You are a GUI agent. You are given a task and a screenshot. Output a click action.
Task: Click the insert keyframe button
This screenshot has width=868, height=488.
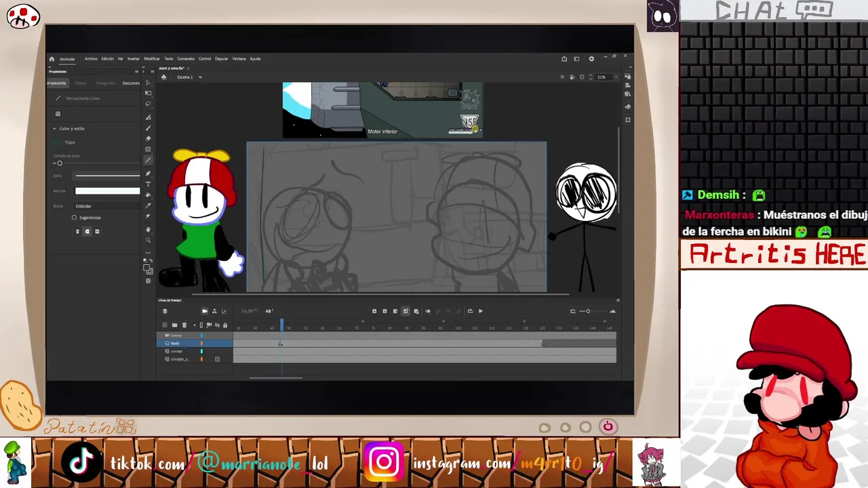click(374, 311)
